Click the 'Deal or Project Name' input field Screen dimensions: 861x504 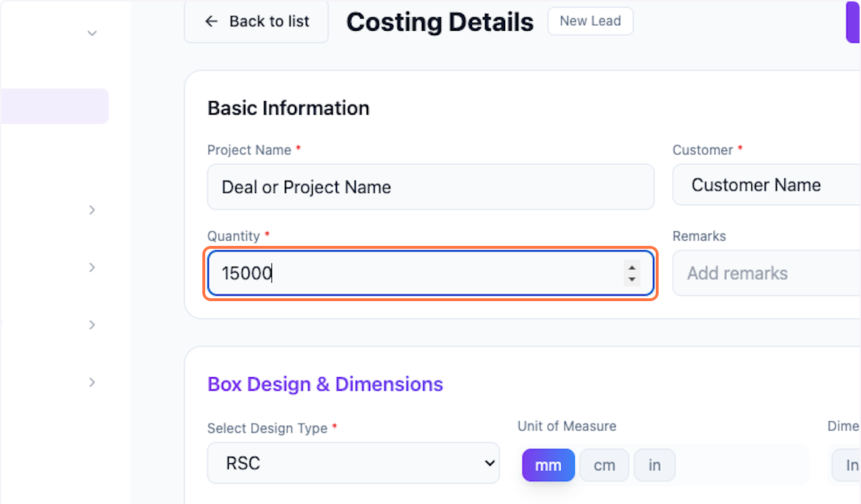pyautogui.click(x=430, y=186)
